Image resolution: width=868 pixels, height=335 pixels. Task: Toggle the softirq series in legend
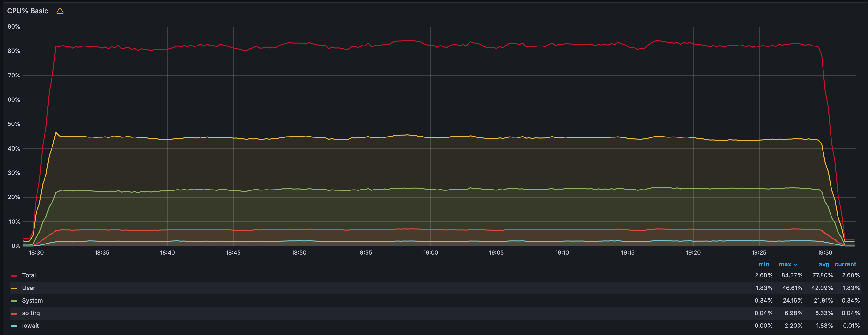[31, 313]
